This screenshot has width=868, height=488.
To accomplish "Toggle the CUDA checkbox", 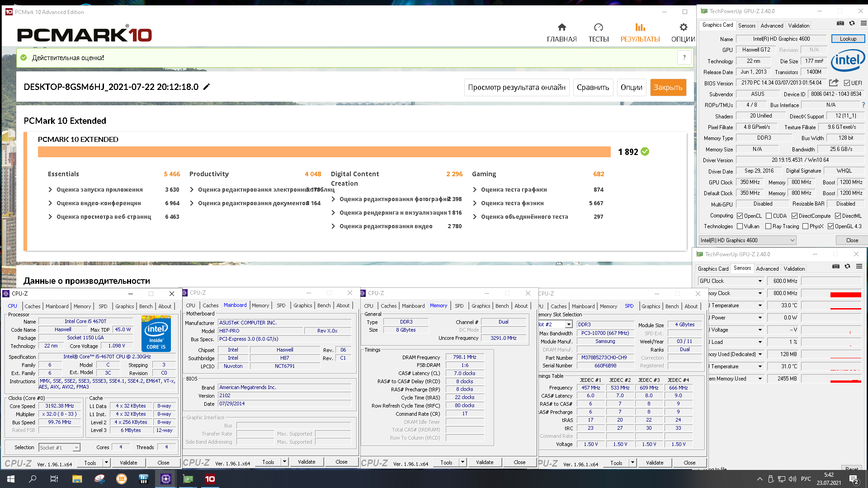I will tap(769, 216).
